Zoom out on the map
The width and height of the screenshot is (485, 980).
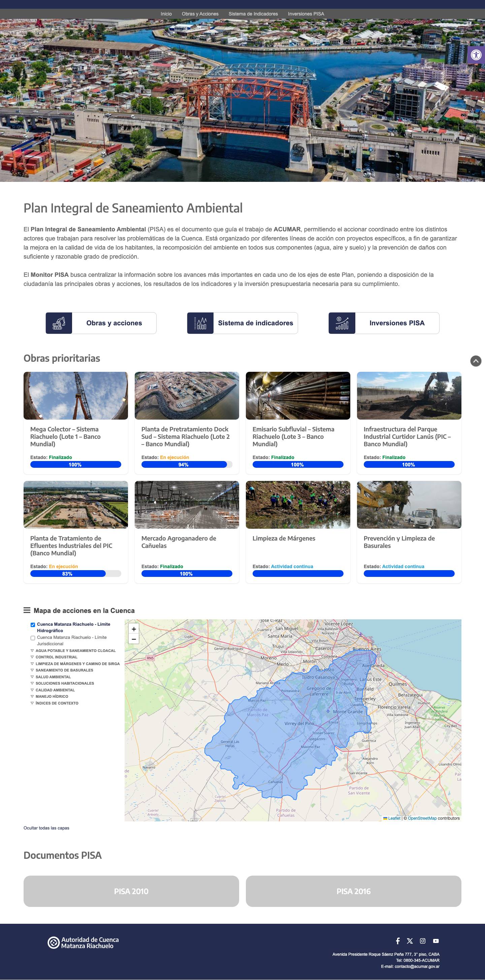pyautogui.click(x=133, y=639)
